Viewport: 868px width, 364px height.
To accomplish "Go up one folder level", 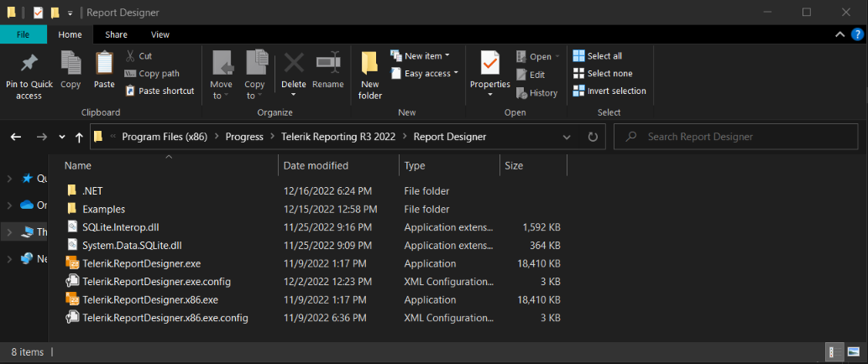I will [79, 137].
